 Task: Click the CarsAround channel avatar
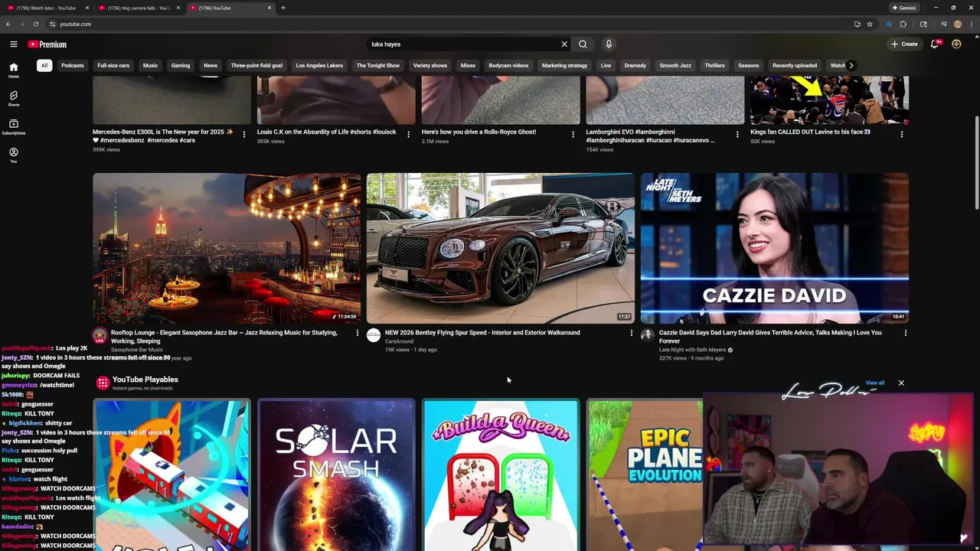[374, 335]
